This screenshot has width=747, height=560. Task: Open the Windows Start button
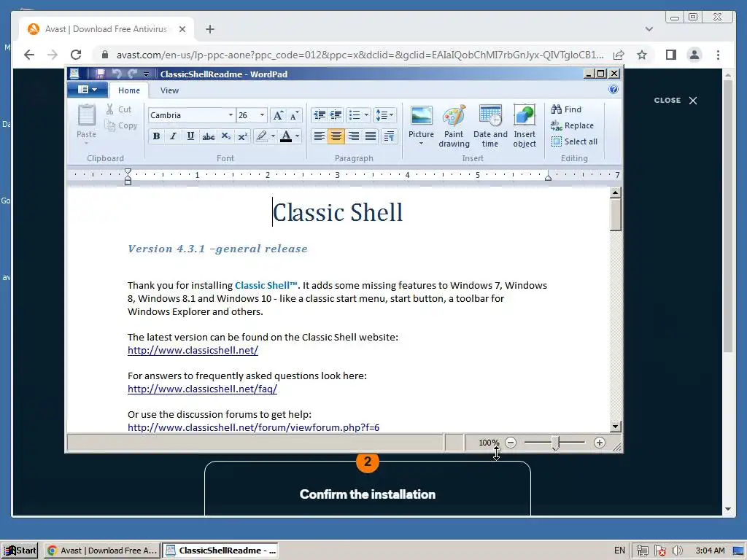[x=20, y=551]
